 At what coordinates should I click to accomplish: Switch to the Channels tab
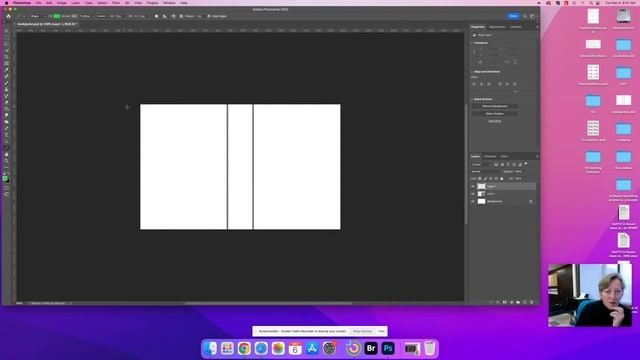[490, 156]
